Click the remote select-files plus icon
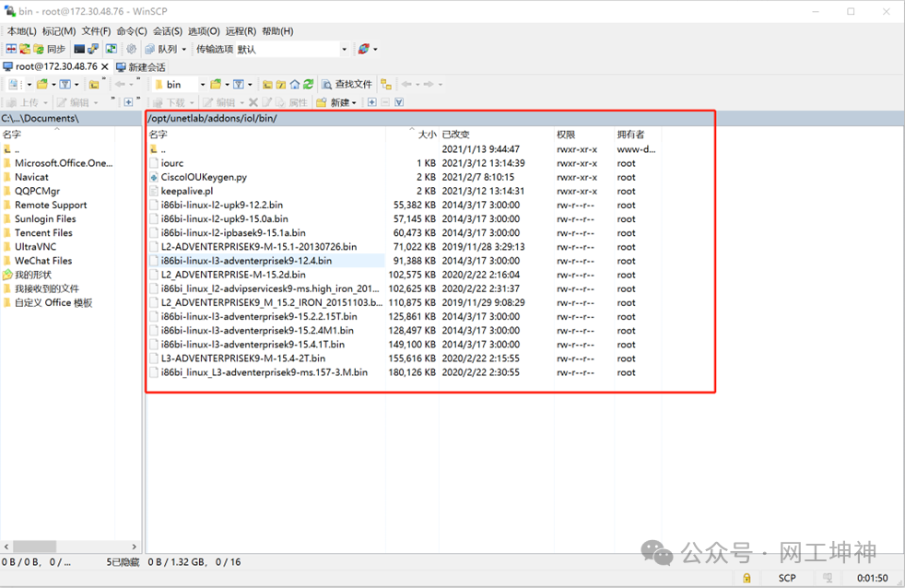905x588 pixels. pyautogui.click(x=371, y=102)
